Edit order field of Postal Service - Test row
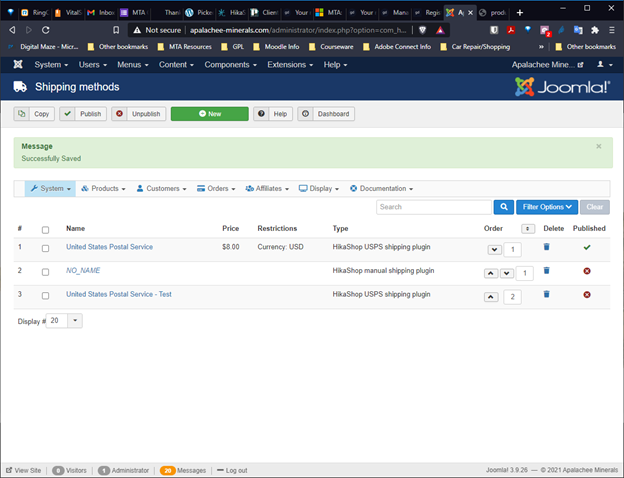The width and height of the screenshot is (624, 478). pyautogui.click(x=513, y=297)
